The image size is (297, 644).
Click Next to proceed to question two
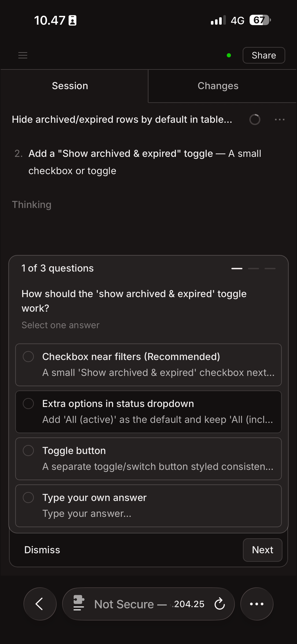(262, 550)
